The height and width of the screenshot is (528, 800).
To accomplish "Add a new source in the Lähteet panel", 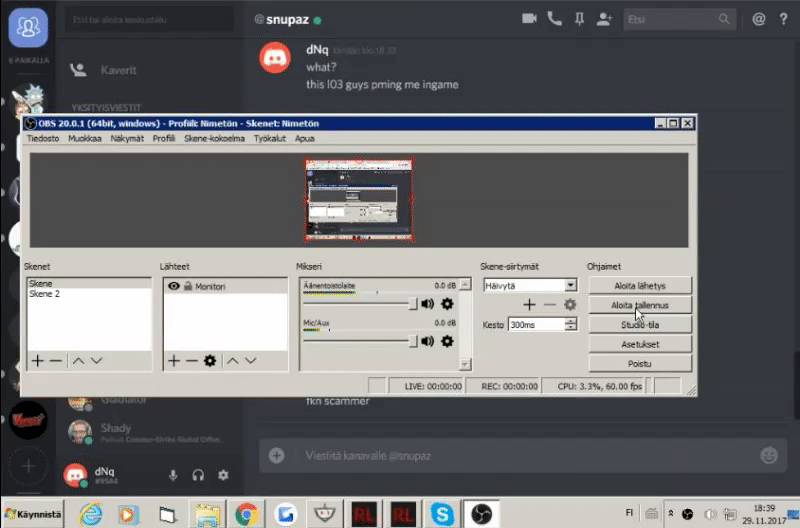I will [173, 361].
